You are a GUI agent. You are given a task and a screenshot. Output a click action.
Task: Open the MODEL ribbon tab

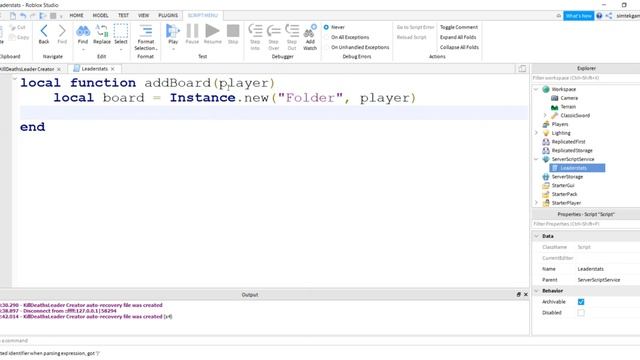coord(100,16)
